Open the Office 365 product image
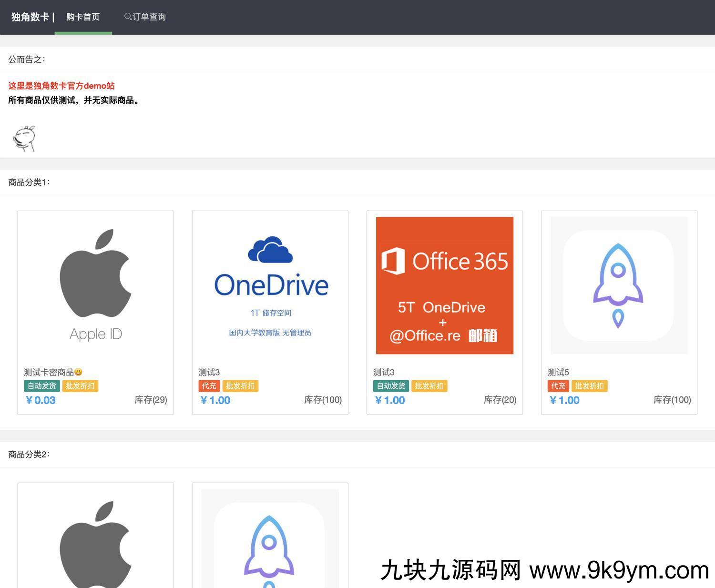This screenshot has width=715, height=588. tap(444, 285)
